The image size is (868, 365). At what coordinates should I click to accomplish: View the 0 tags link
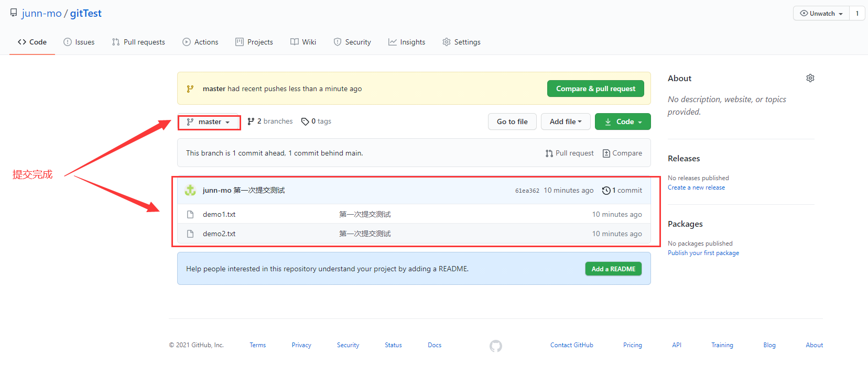316,121
